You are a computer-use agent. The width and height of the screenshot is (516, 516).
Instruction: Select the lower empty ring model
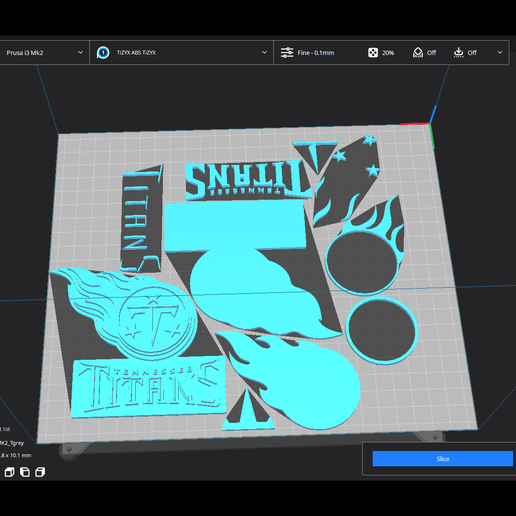click(x=382, y=330)
